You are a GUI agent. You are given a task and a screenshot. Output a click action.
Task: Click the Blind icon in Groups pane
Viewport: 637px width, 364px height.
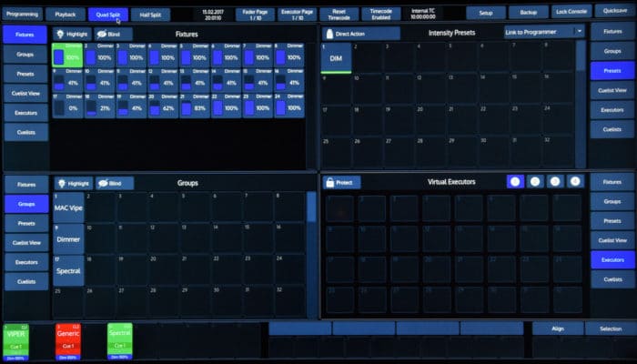point(102,183)
